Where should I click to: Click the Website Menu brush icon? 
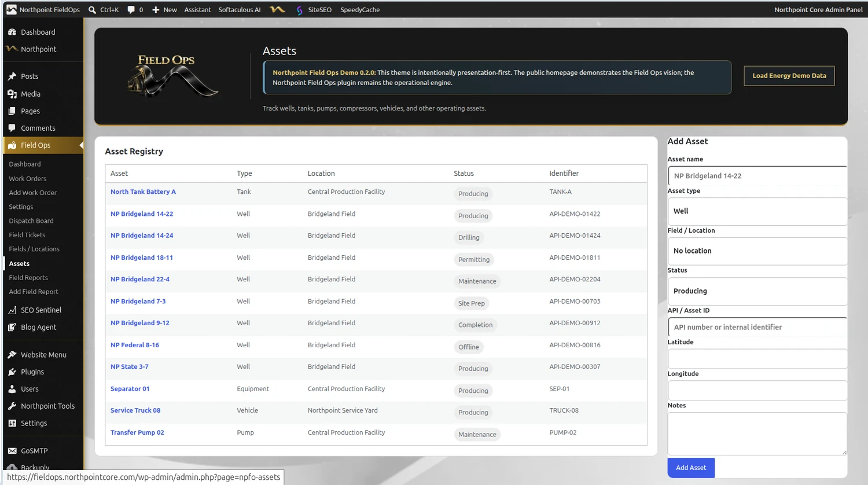[12, 355]
